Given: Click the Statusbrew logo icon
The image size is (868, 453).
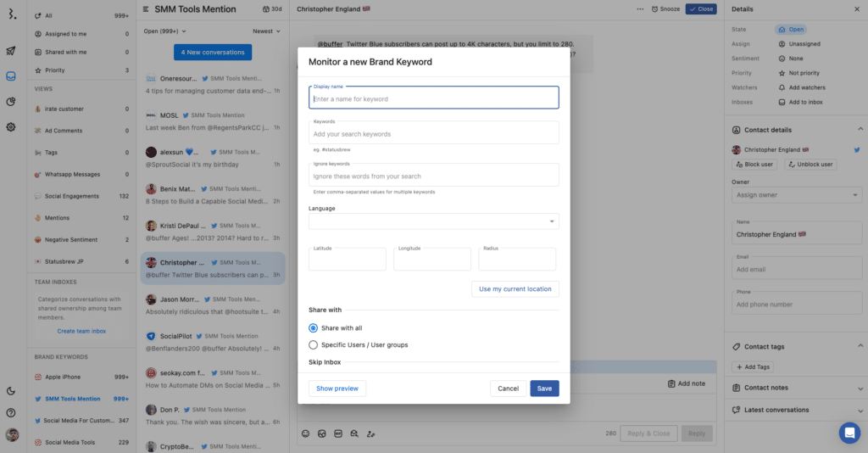Looking at the screenshot, I should coord(12,14).
